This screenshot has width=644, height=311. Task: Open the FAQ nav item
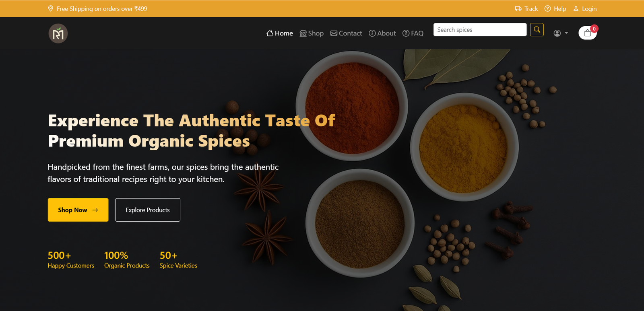click(x=413, y=33)
